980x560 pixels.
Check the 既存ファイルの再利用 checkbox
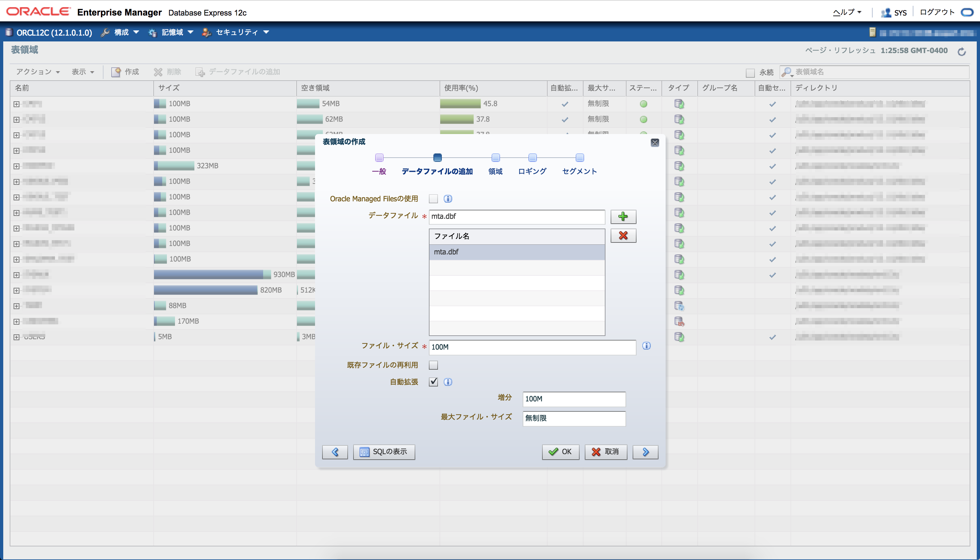pos(433,365)
